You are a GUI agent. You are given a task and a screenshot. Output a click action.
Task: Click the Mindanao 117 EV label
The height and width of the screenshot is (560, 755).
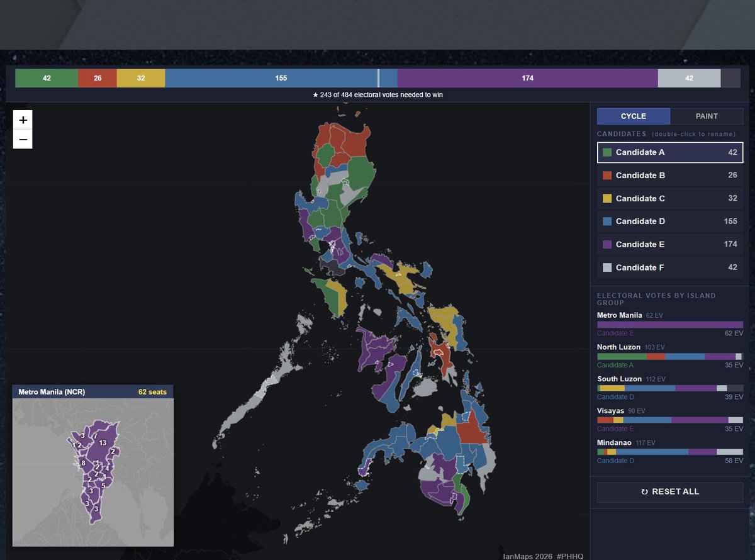pos(625,443)
